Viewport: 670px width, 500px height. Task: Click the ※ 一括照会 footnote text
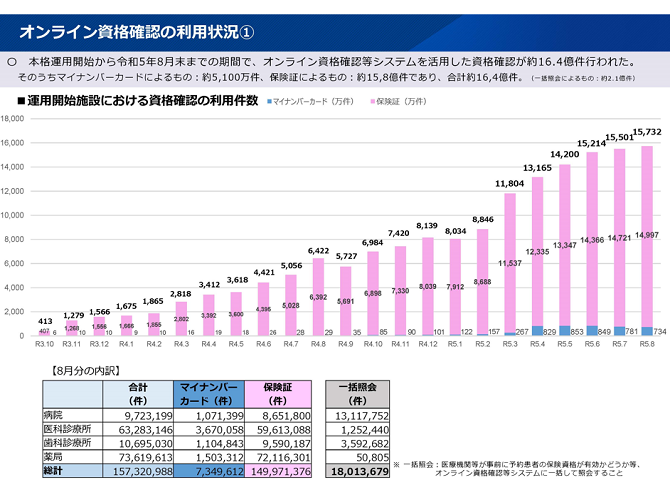pos(516,468)
